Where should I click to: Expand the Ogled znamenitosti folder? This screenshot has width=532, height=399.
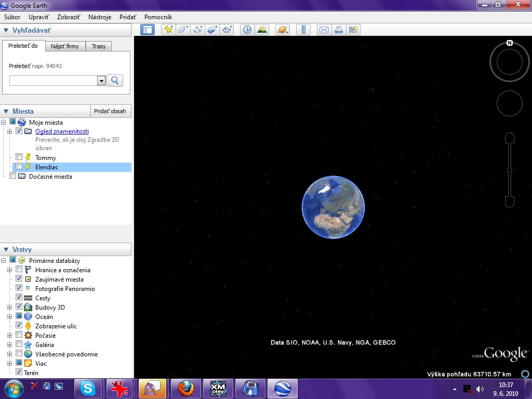click(9, 131)
